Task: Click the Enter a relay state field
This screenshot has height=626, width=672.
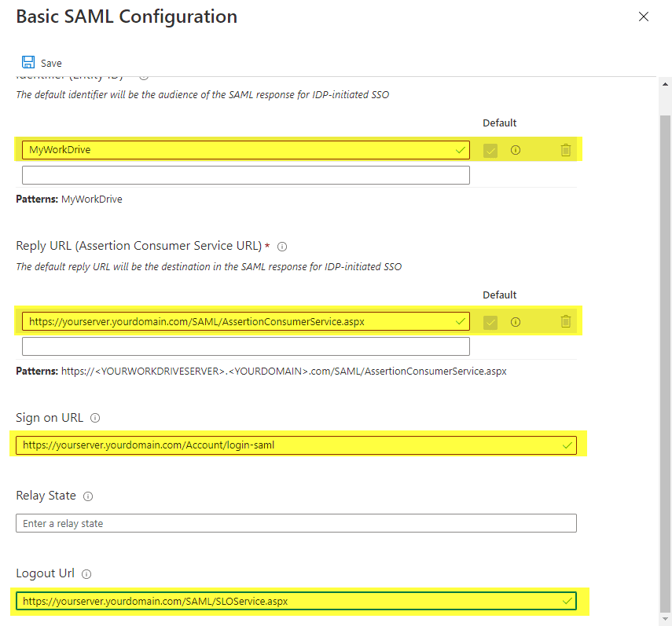Action: (296, 523)
